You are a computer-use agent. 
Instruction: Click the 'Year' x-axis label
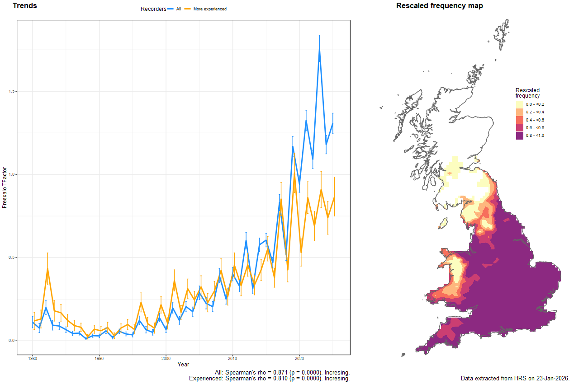[183, 364]
